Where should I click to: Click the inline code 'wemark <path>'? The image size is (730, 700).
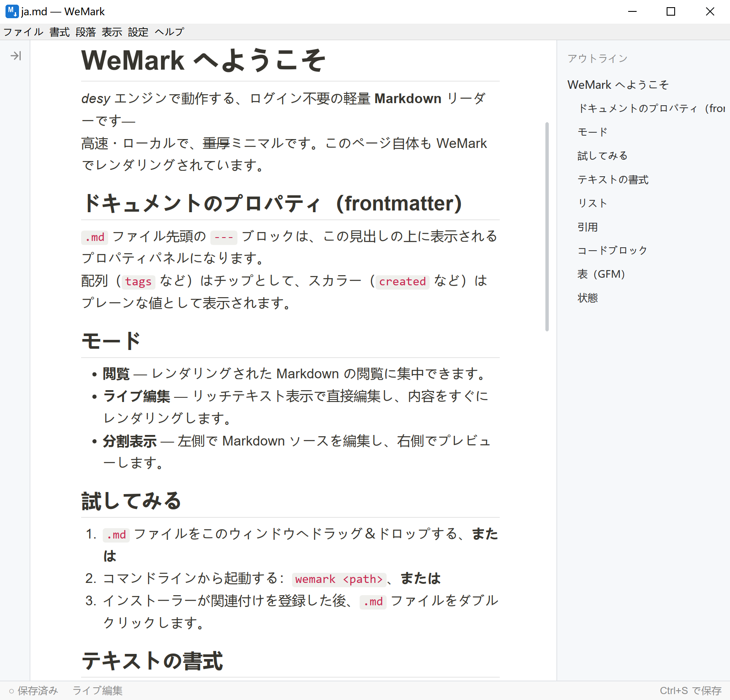pos(339,579)
